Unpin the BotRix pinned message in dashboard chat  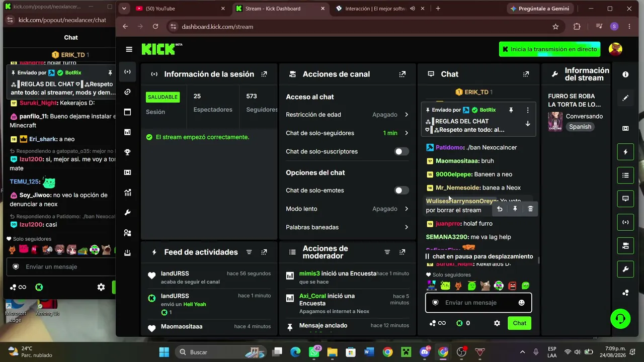click(x=511, y=110)
